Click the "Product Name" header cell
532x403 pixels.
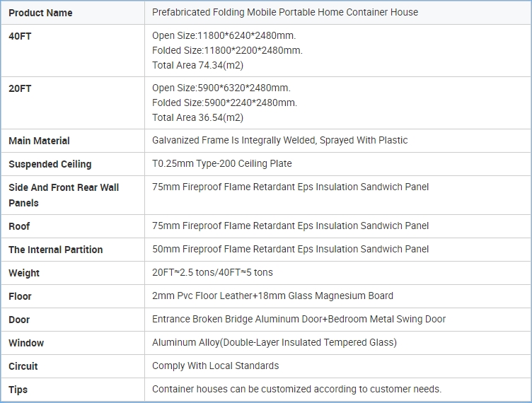[40, 13]
